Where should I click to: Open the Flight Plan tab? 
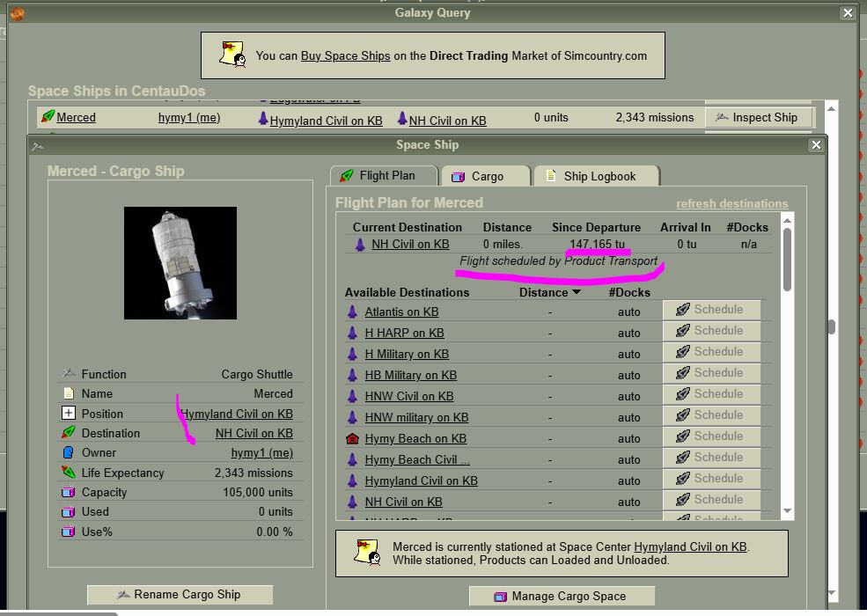tap(385, 176)
